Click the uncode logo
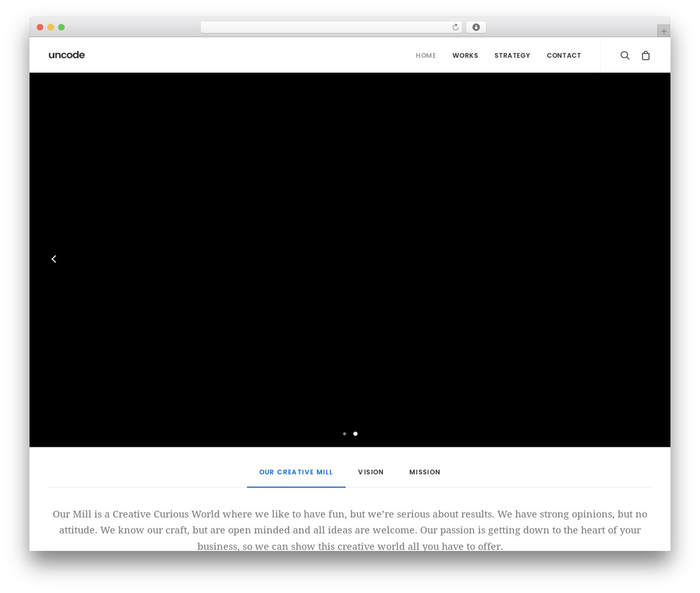The height and width of the screenshot is (593, 700). 67,55
